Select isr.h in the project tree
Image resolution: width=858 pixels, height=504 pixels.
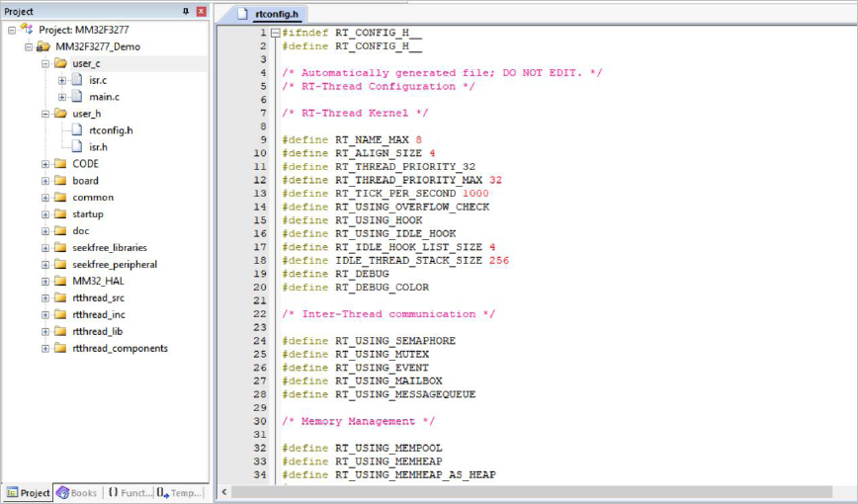point(98,146)
